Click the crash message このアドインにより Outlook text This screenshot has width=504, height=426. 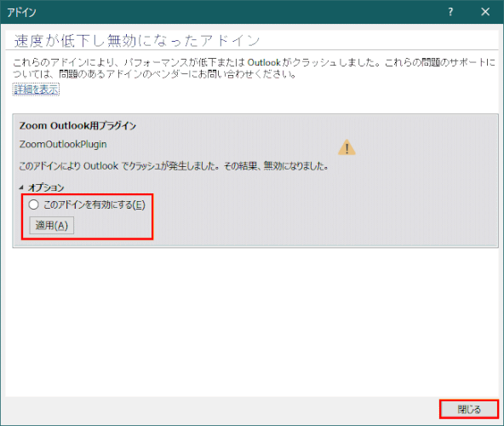174,166
